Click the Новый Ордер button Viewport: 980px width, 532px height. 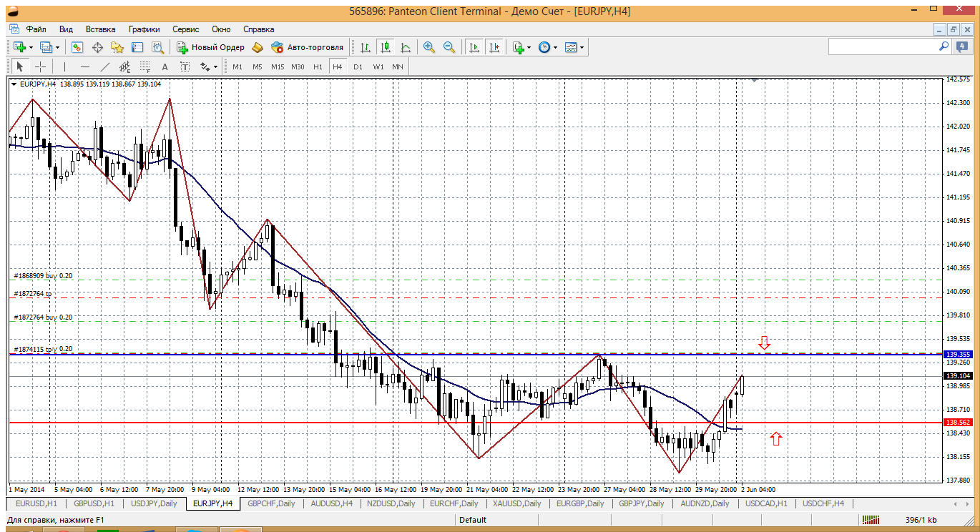pyautogui.click(x=211, y=47)
